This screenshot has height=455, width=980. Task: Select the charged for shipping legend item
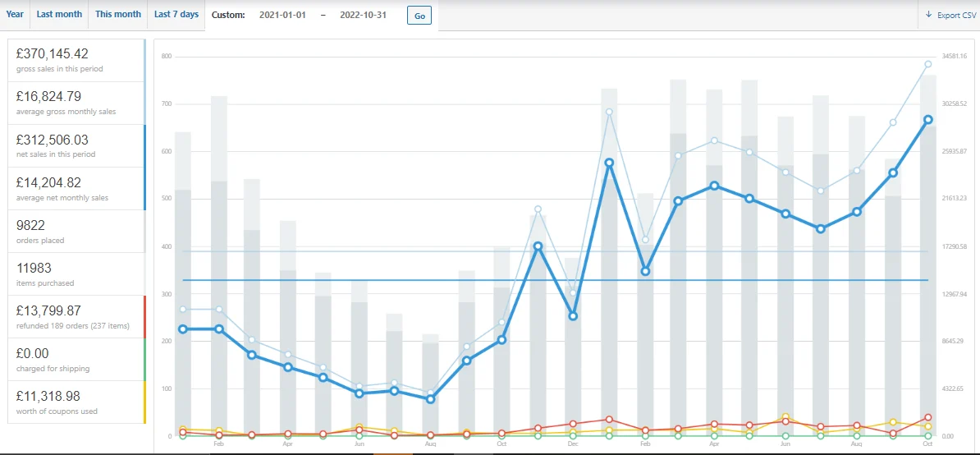[76, 360]
